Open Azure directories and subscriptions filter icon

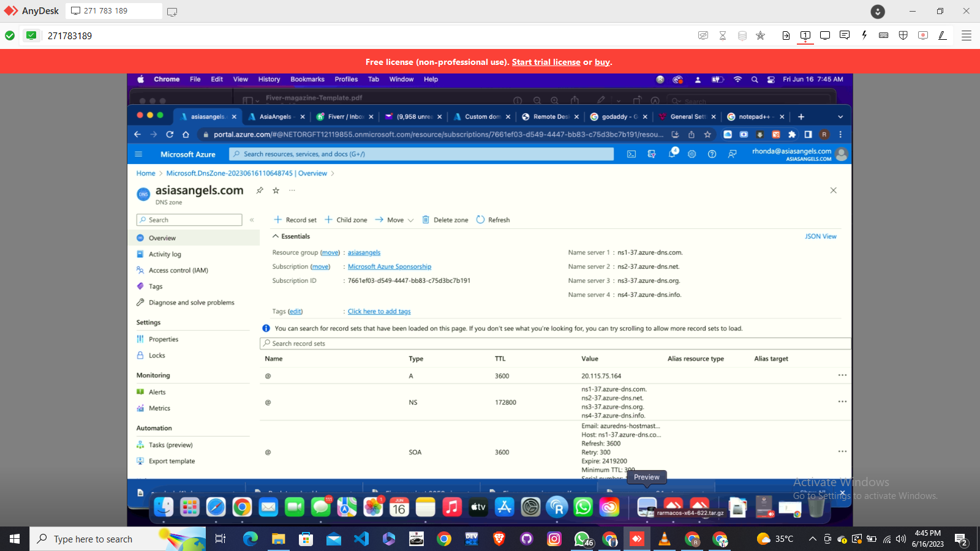pyautogui.click(x=652, y=154)
